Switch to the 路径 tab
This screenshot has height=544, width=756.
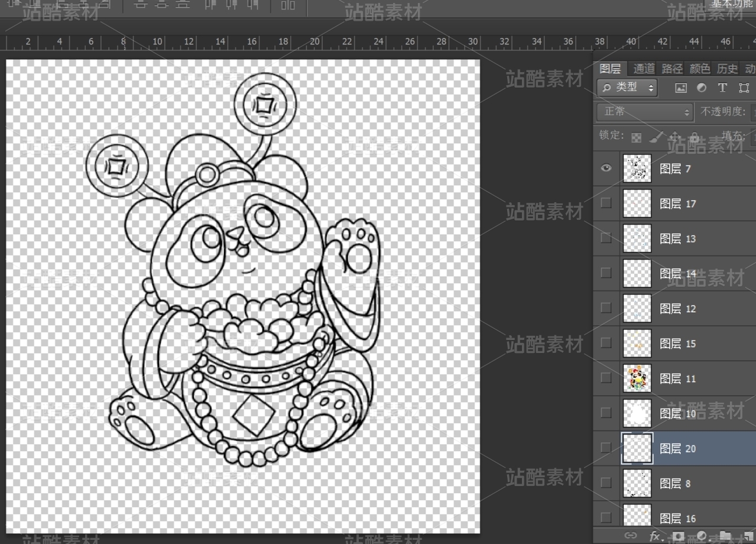pyautogui.click(x=672, y=69)
